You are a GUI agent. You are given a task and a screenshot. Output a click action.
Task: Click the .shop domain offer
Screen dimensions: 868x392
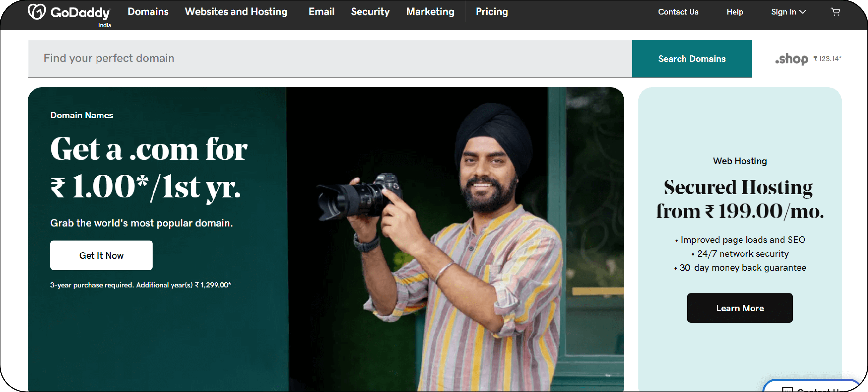tap(808, 59)
